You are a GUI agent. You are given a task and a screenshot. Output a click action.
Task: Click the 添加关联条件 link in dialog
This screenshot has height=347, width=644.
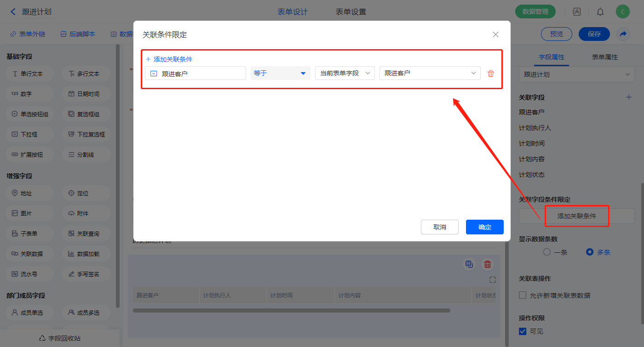tap(169, 59)
